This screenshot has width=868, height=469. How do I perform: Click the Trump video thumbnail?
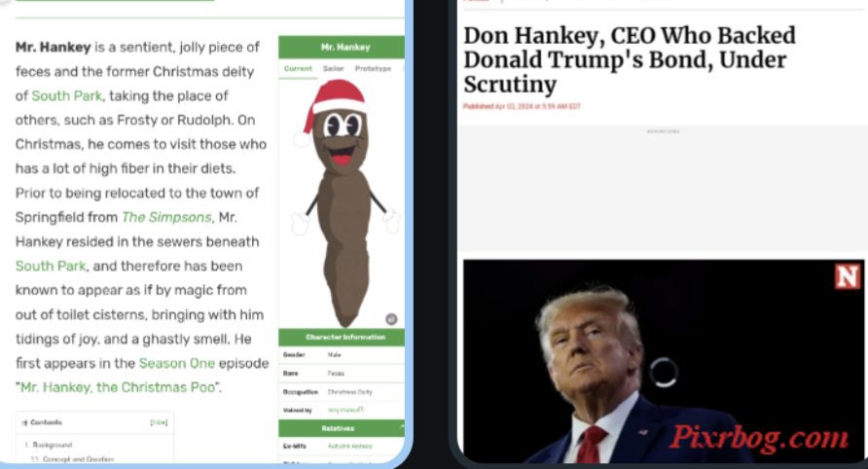pos(664,361)
